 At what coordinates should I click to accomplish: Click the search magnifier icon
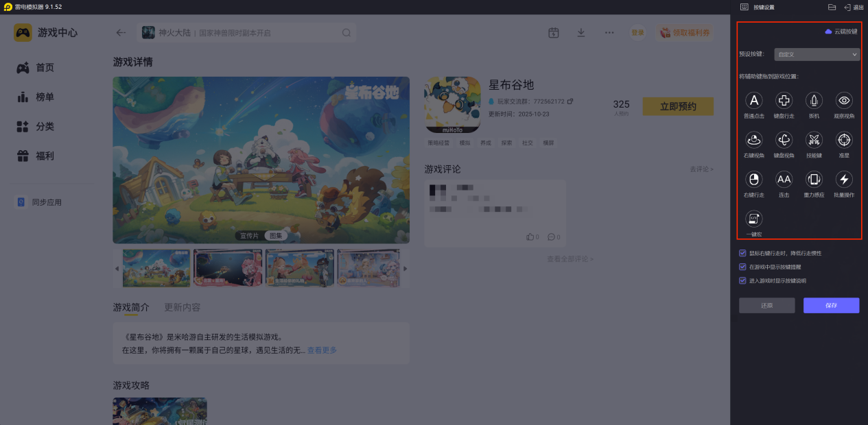point(347,32)
